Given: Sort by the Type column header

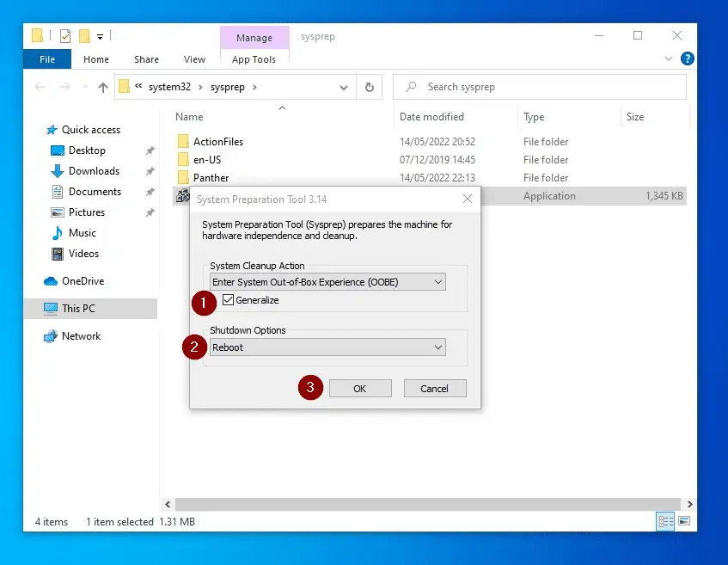Looking at the screenshot, I should click(534, 117).
